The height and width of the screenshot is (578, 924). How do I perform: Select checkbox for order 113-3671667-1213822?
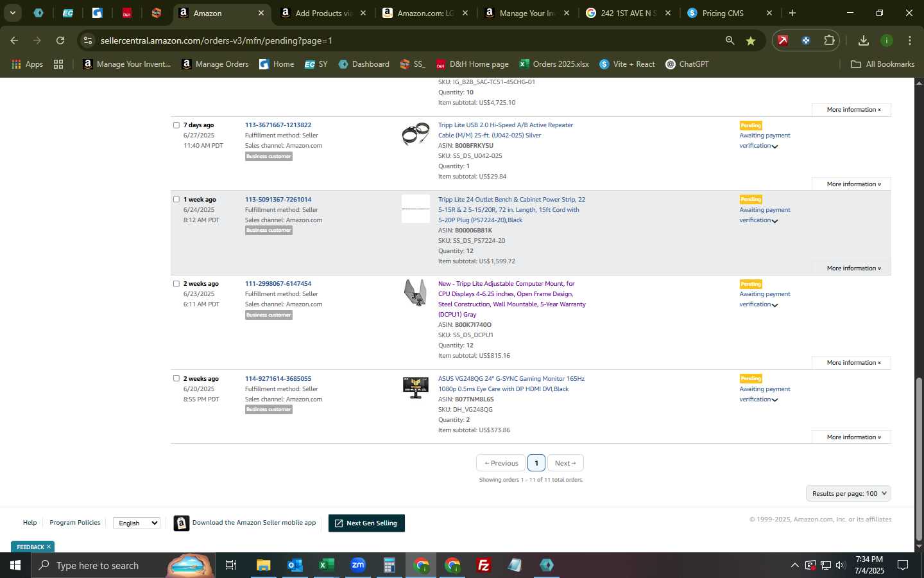point(176,125)
